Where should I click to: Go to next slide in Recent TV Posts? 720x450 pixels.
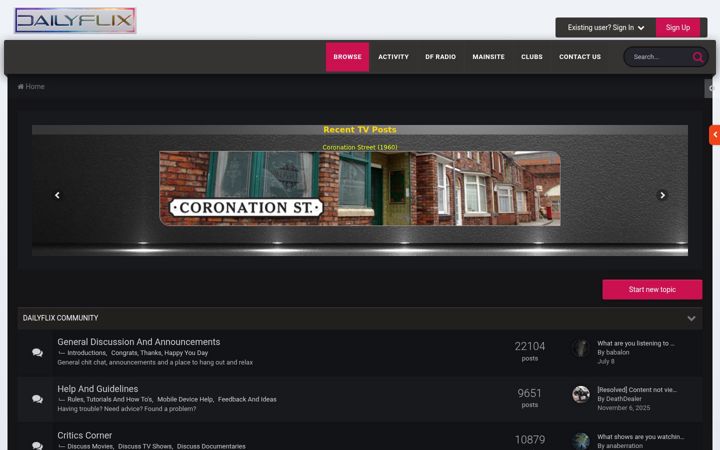tap(662, 195)
